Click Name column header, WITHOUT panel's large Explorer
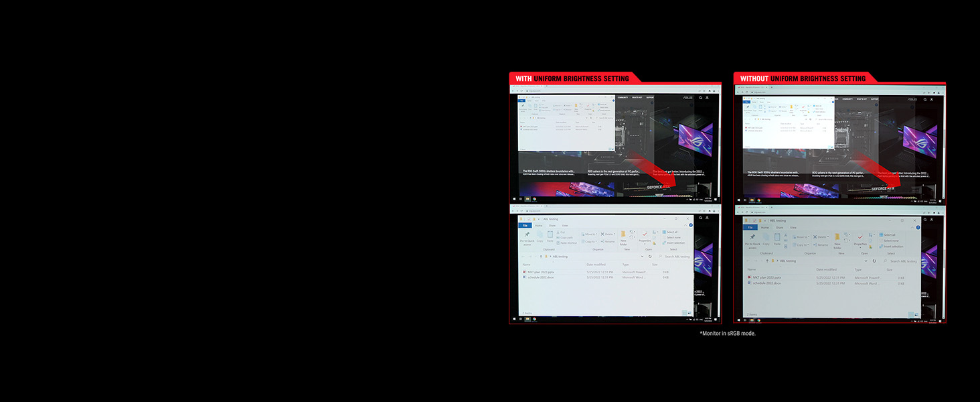Screen dimensions: 980x402 (x=752, y=269)
